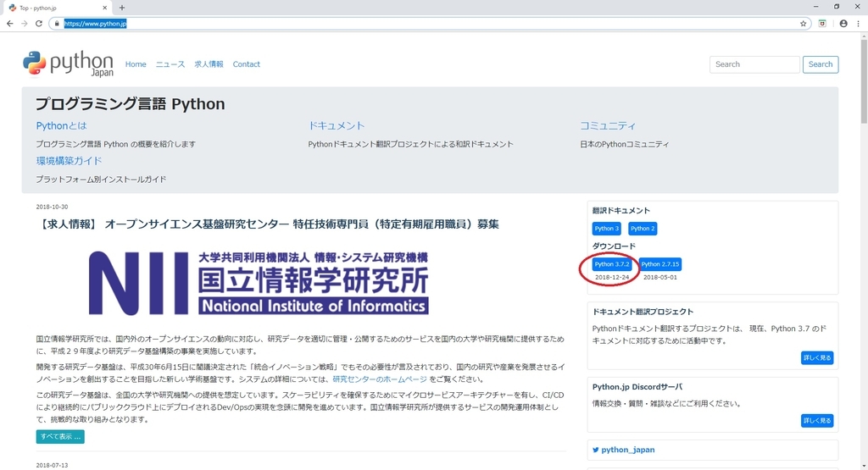Click the scrollbar down arrow

pos(864,466)
